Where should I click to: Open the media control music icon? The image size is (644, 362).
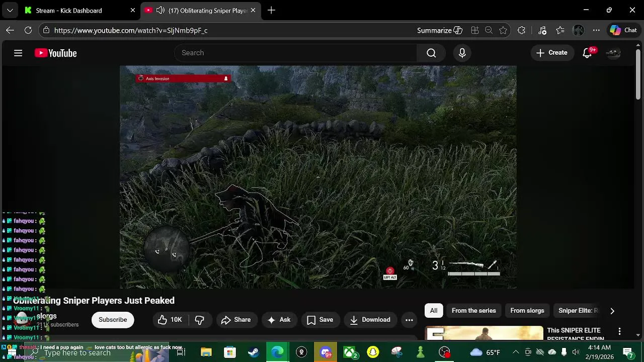coord(542,30)
